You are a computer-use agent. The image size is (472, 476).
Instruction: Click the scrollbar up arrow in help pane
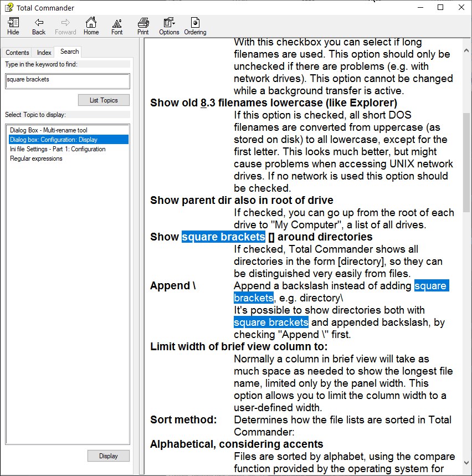coord(466,50)
